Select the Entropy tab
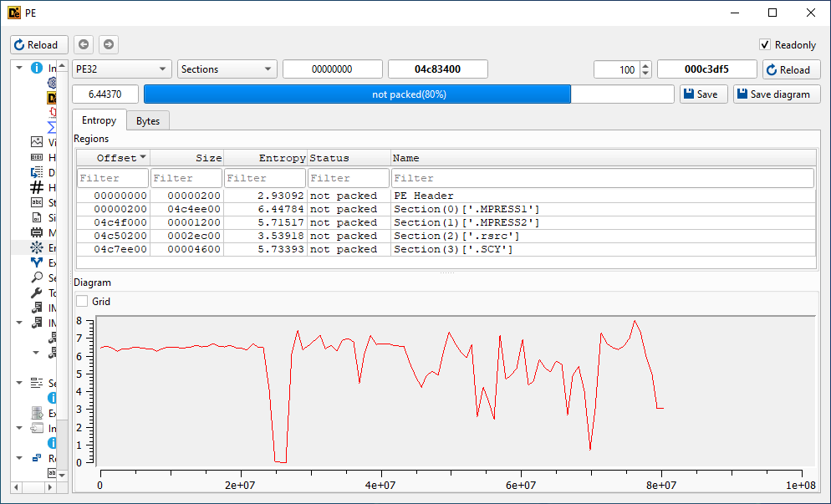The width and height of the screenshot is (831, 504). click(99, 121)
